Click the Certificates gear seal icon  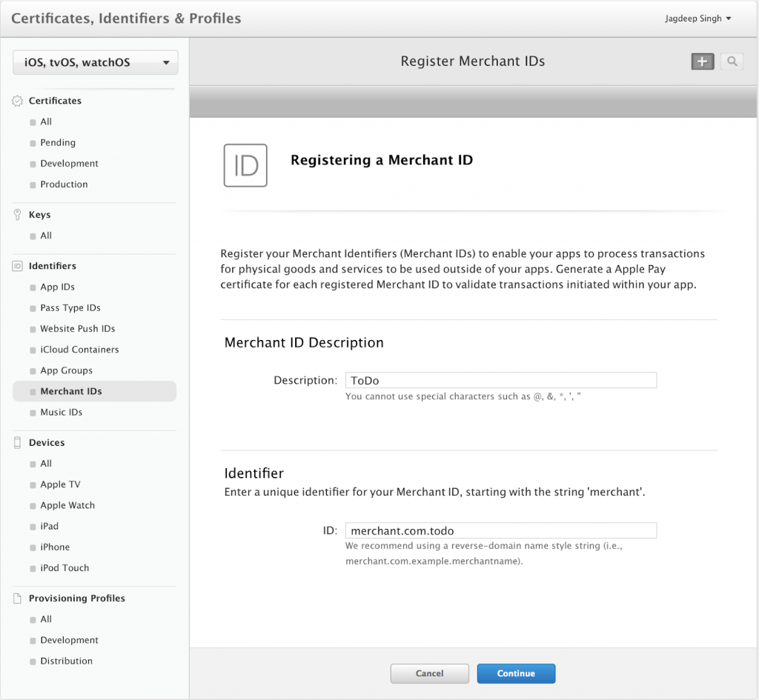18,101
